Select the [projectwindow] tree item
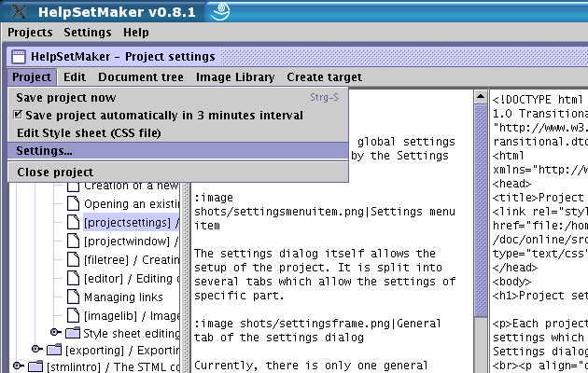 click(132, 242)
